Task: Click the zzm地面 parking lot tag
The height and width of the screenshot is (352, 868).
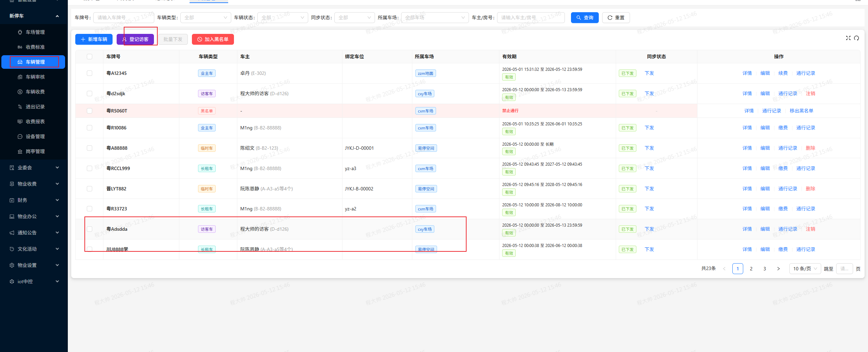Action: click(x=426, y=73)
